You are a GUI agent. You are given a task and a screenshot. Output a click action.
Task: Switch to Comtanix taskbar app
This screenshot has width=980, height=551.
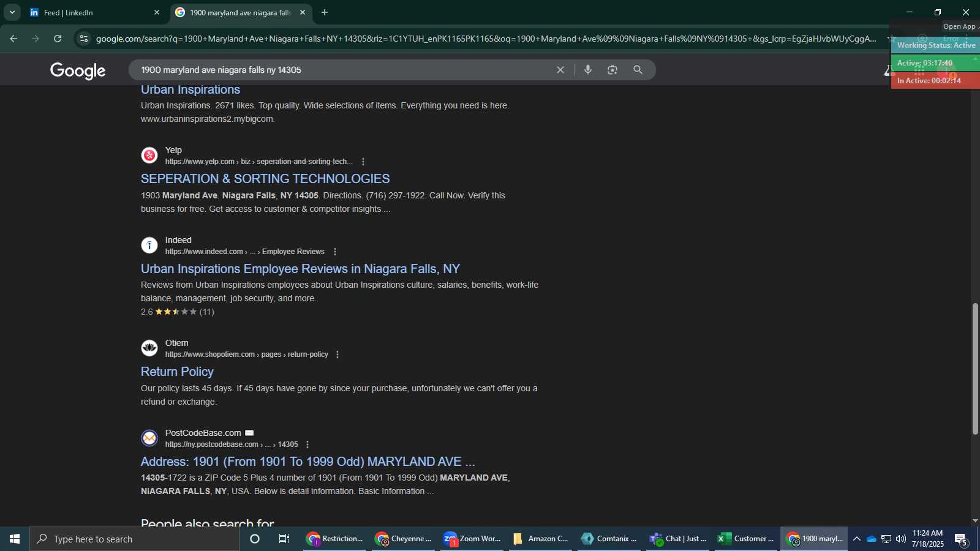[x=609, y=539]
